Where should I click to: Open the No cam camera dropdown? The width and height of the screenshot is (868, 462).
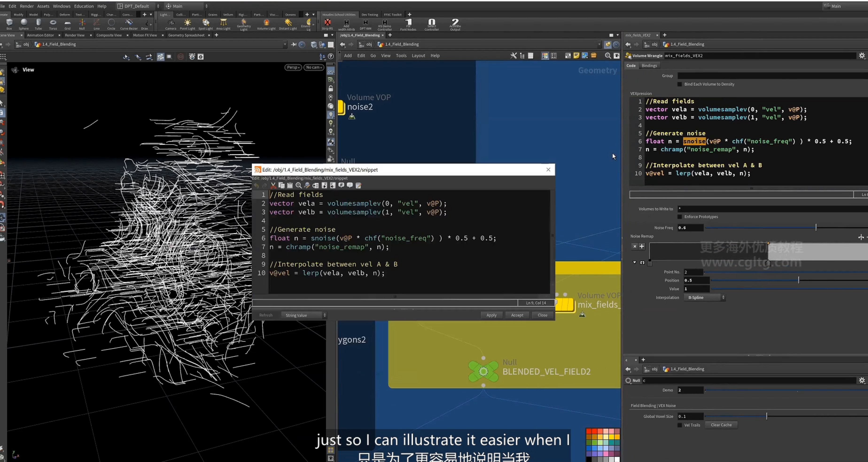[314, 67]
